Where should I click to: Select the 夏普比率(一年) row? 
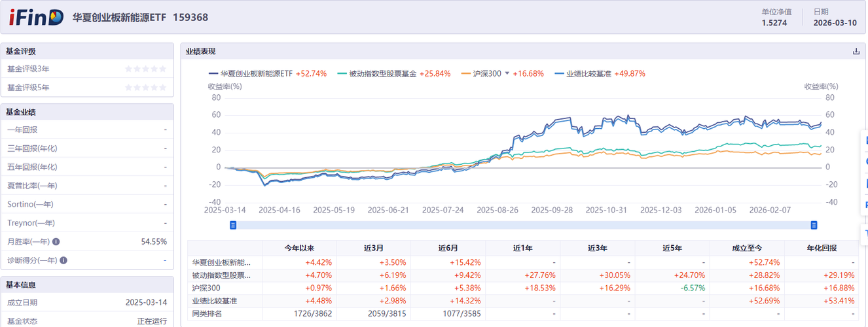87,186
